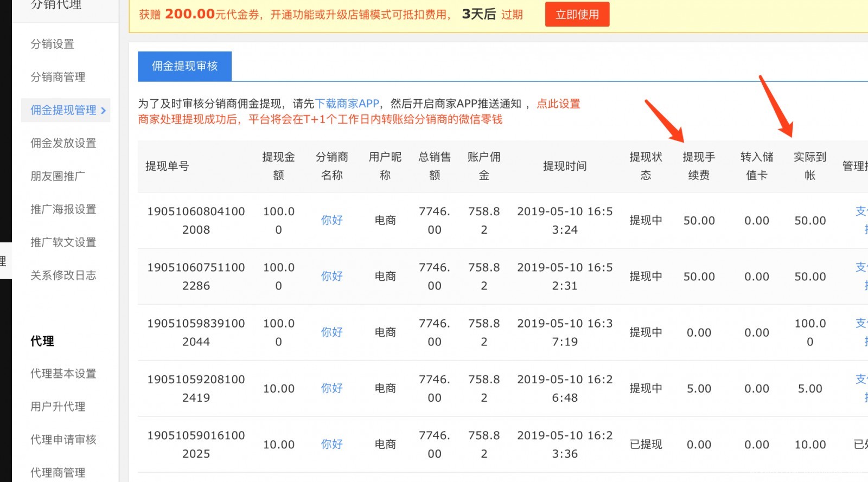Click the 提现状态 column header

pos(646,166)
